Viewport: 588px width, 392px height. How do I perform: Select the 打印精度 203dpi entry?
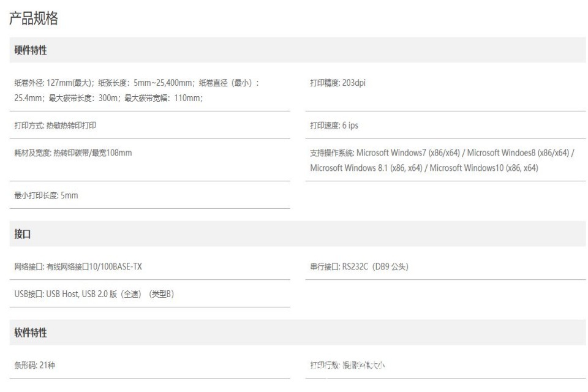338,83
